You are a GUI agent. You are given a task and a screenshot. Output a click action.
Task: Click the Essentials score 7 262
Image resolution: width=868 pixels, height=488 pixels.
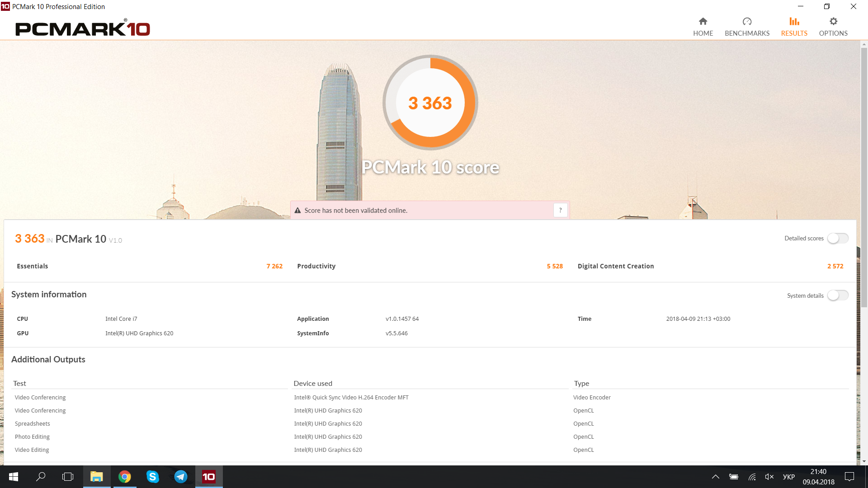tap(274, 266)
